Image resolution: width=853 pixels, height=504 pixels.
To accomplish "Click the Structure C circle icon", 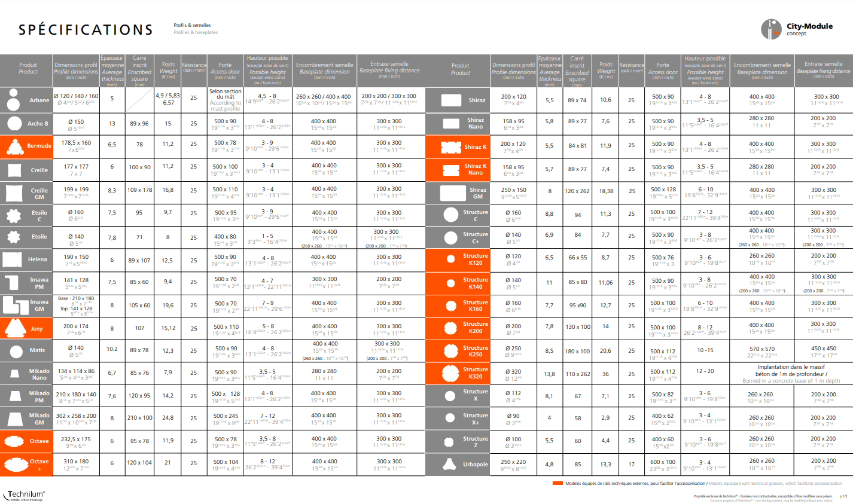I will click(451, 215).
